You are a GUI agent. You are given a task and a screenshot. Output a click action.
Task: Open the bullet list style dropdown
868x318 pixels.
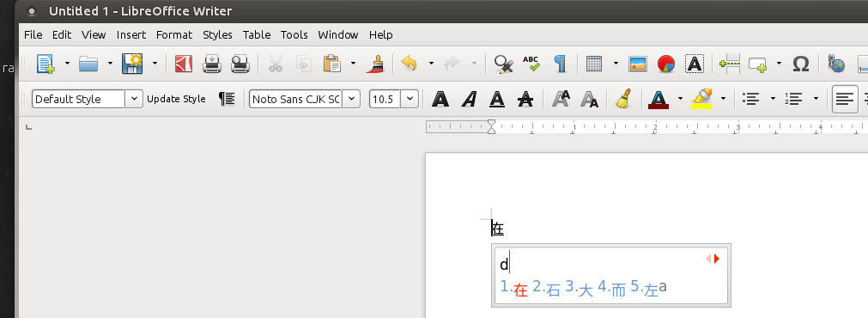[x=773, y=99]
